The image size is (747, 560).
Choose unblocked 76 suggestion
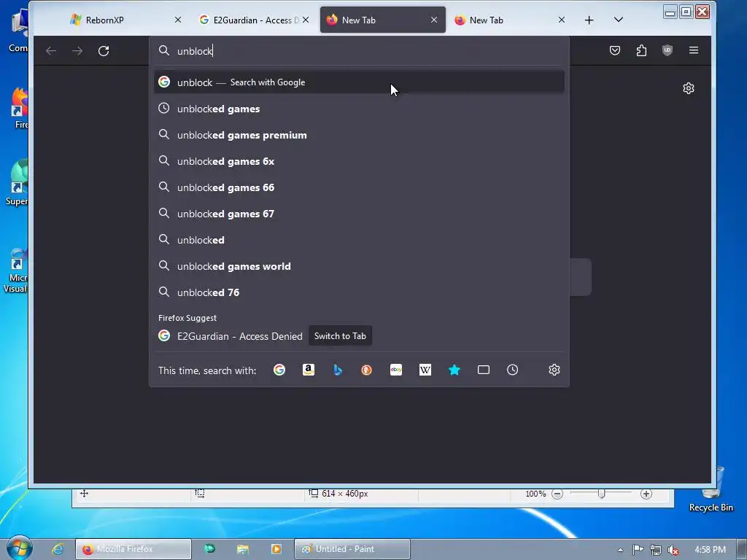point(359,292)
